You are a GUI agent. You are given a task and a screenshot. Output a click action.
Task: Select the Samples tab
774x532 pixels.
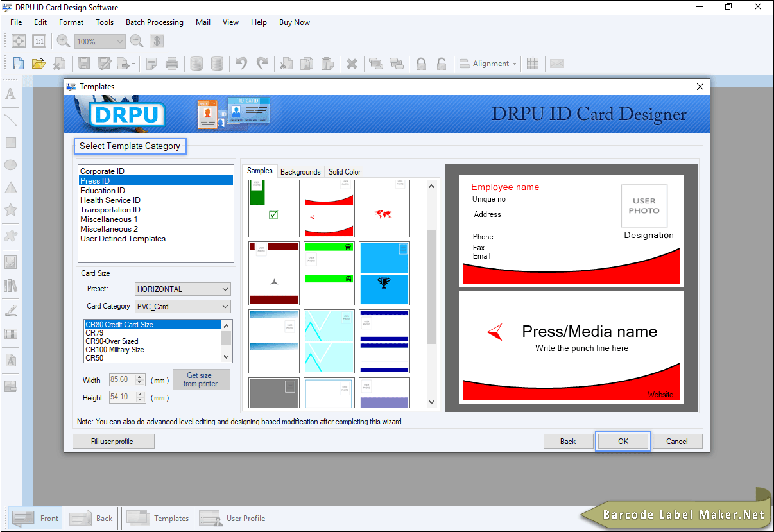click(x=260, y=171)
